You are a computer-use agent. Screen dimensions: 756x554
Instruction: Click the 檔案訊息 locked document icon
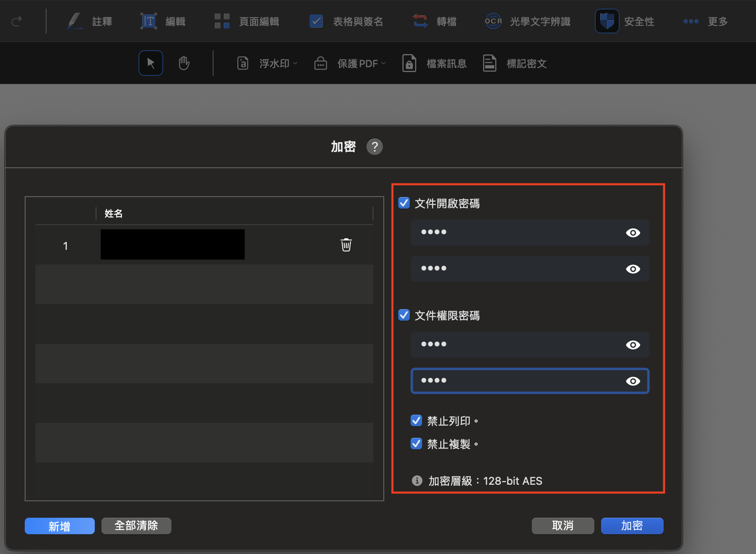click(409, 63)
